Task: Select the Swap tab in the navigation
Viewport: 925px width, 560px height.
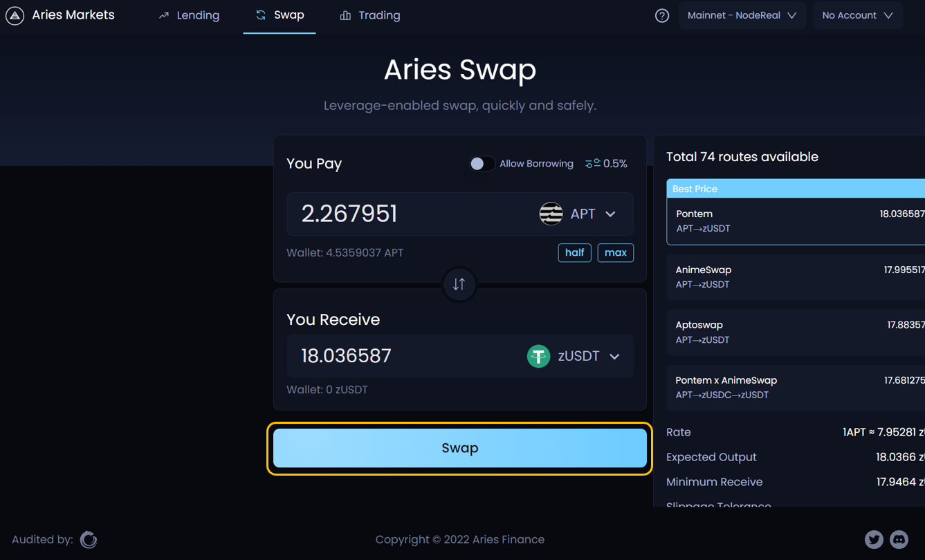Action: [x=280, y=15]
